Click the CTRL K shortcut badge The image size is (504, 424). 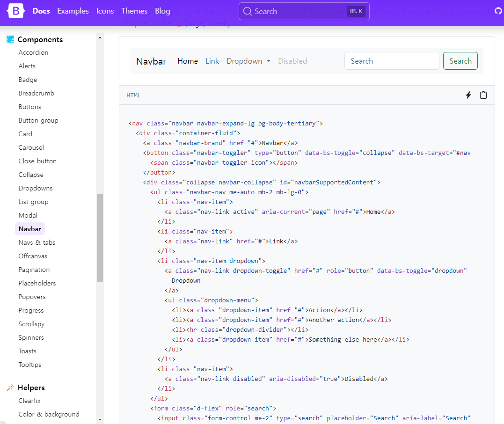click(x=356, y=11)
